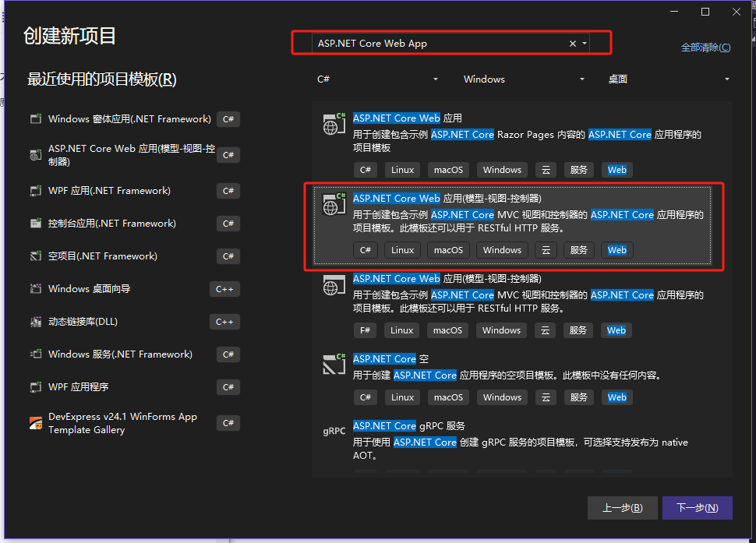
Task: Open the C# language filter dropdown
Action: [x=377, y=79]
